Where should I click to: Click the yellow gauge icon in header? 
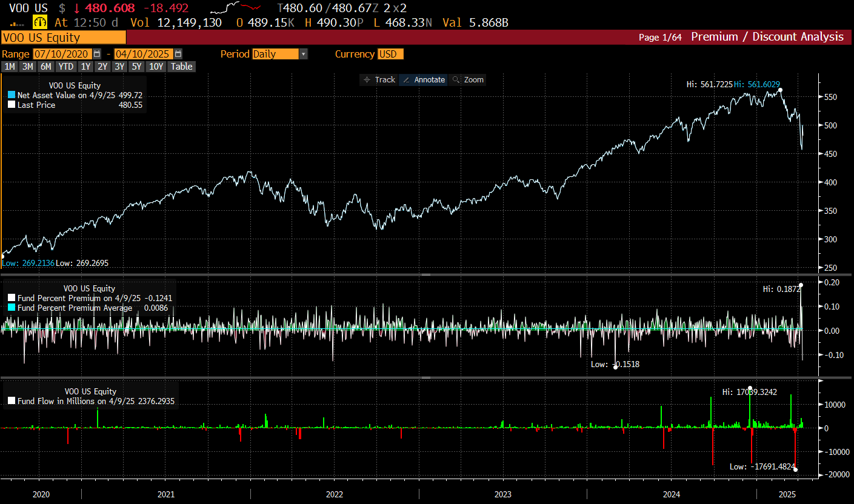coord(41,22)
